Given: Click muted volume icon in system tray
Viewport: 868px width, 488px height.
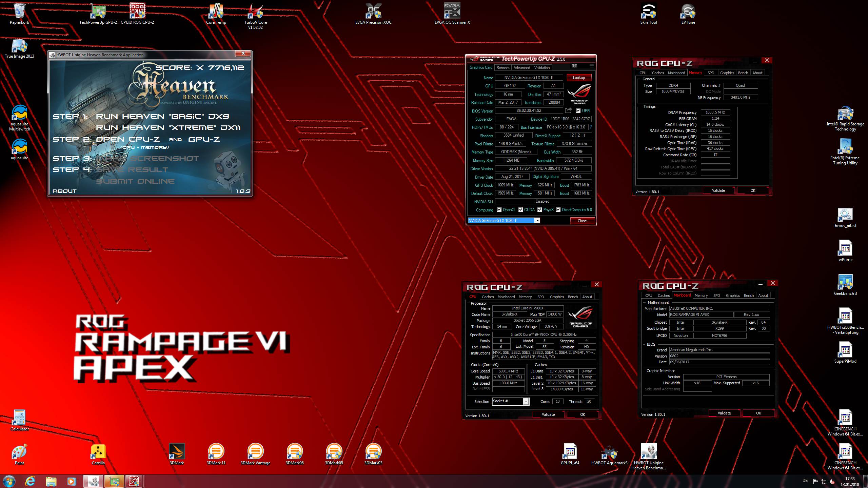Looking at the screenshot, I should [832, 481].
